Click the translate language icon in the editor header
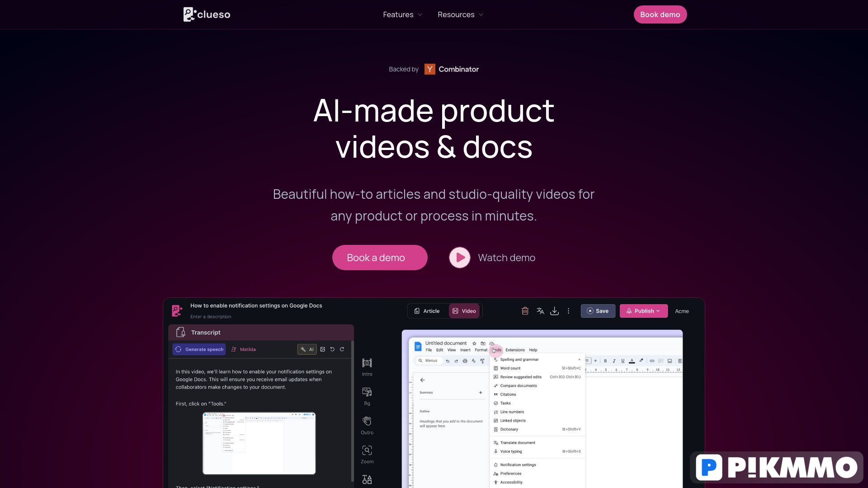Viewport: 868px width, 488px height. point(540,311)
